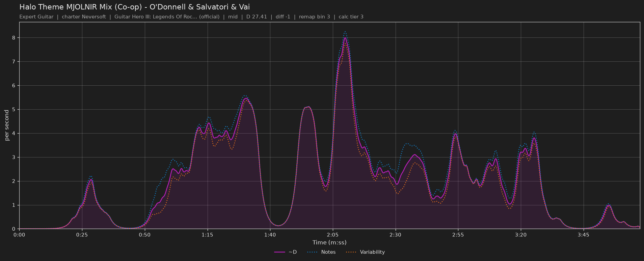Click the y-axis tick label 1
Viewport: 644px width, 261px height.
[14, 205]
